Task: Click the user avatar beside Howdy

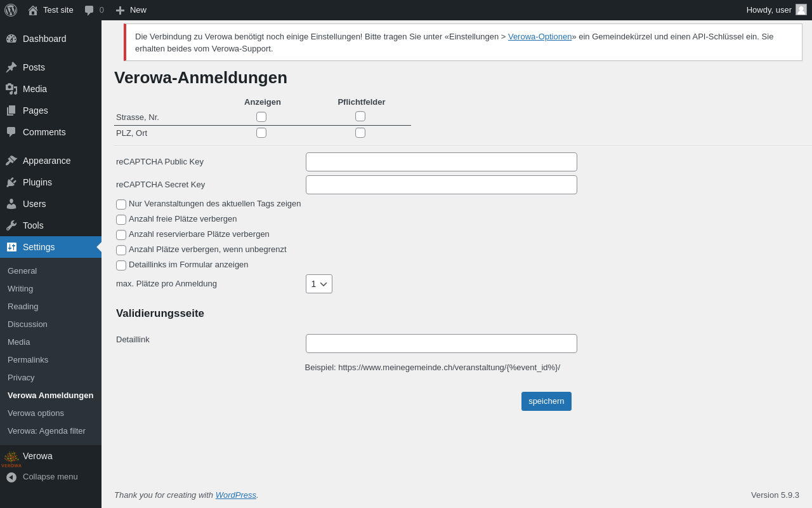Action: pos(801,10)
